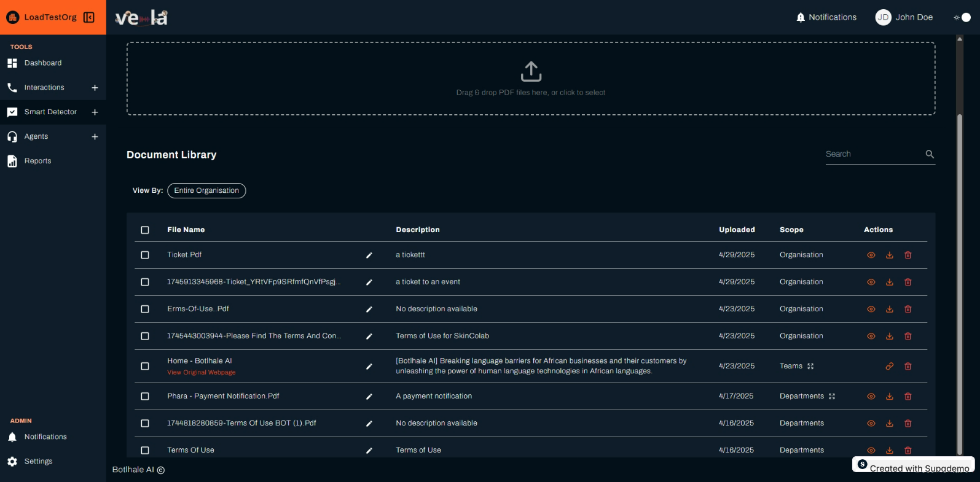Delete Erms-Of-Use..Pdf
Screen dimensions: 980x482
coord(908,309)
